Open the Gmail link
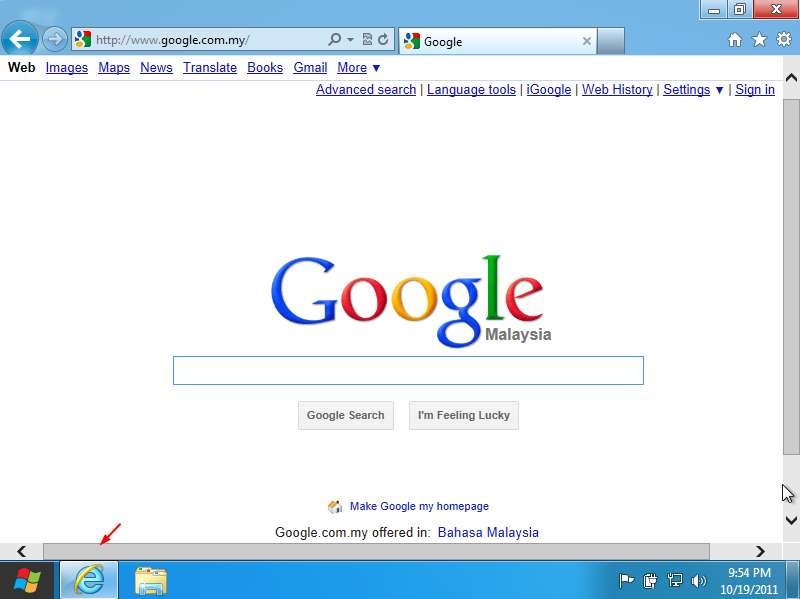 (x=310, y=67)
